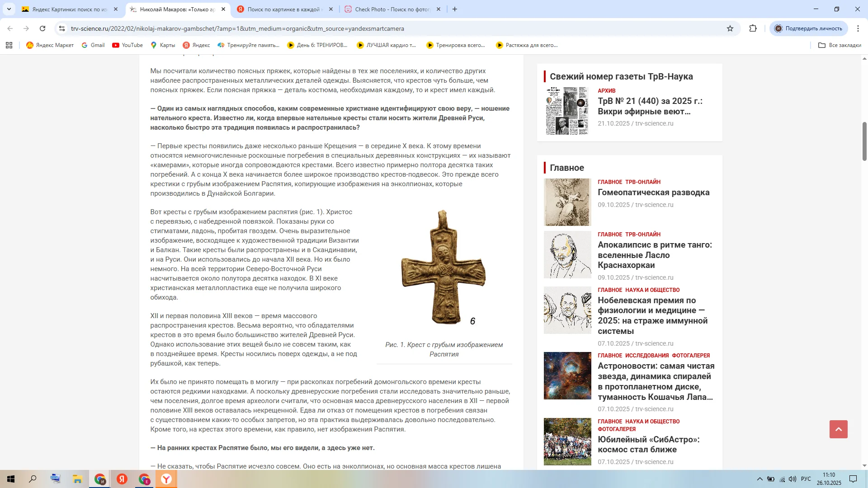Open the Extensions puzzle icon
Viewport: 868px width, 488px height.
pos(753,28)
